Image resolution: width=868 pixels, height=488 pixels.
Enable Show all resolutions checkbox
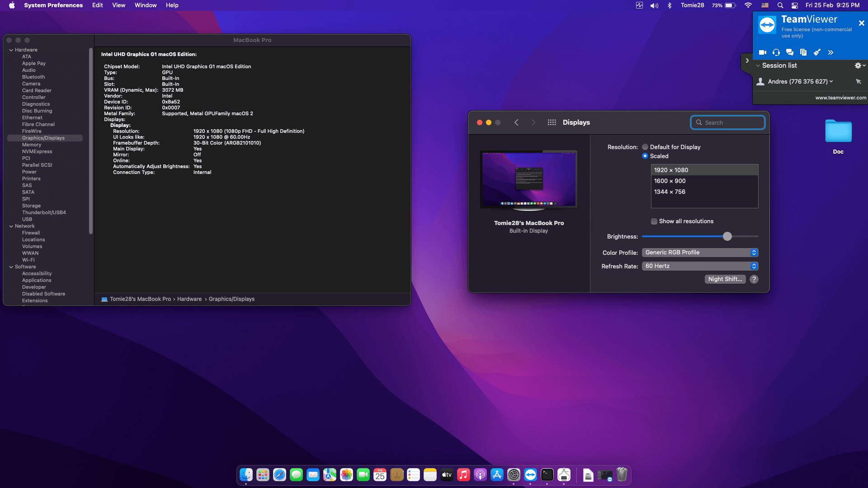click(654, 221)
